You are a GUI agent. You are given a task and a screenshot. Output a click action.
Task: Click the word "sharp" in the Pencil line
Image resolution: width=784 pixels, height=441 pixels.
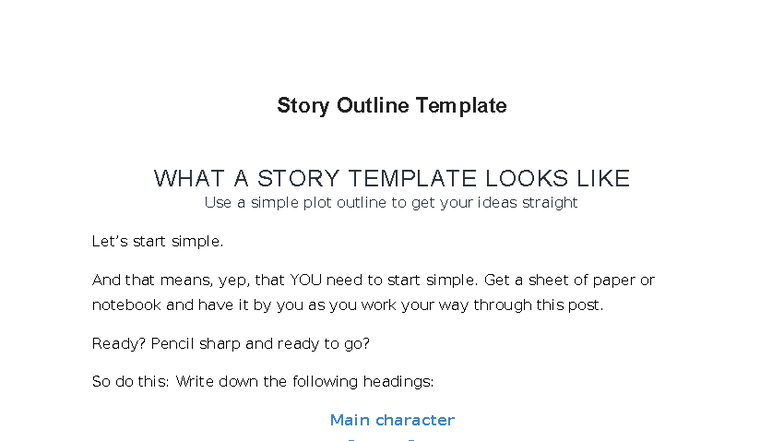pyautogui.click(x=223, y=344)
